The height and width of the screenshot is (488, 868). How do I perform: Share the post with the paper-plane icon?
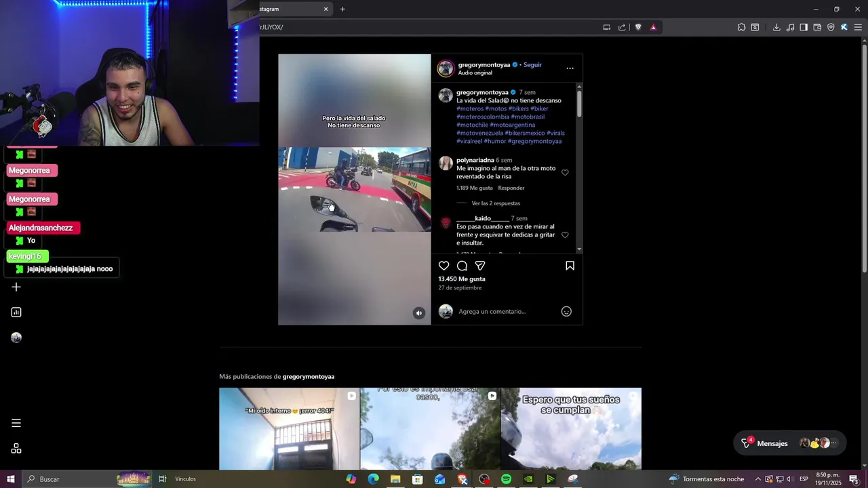click(480, 266)
